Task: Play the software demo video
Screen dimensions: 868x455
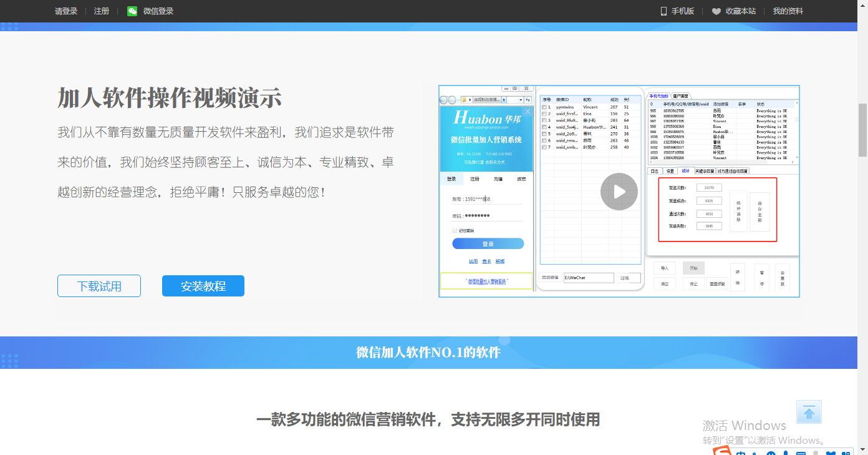Action: click(x=619, y=191)
